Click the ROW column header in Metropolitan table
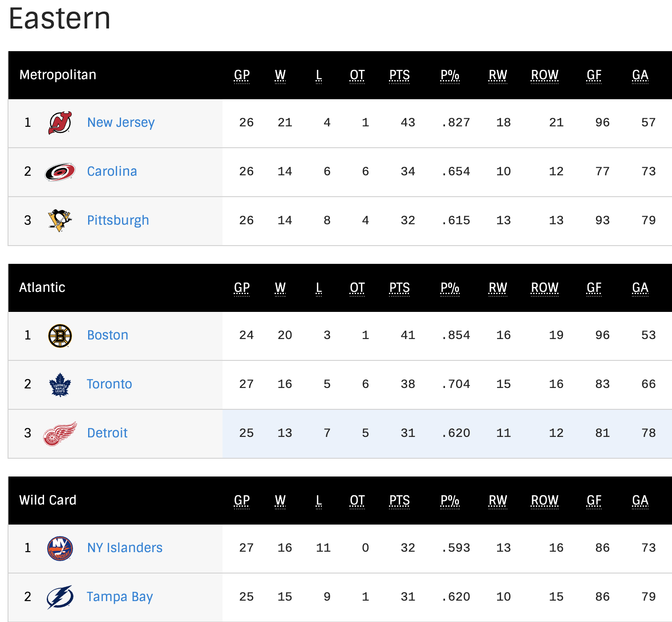The image size is (672, 622). pyautogui.click(x=545, y=76)
